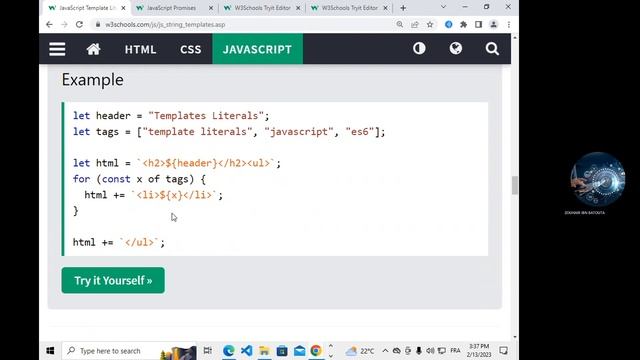Toggle the browser side panel
The image size is (640, 360).
(x=478, y=24)
